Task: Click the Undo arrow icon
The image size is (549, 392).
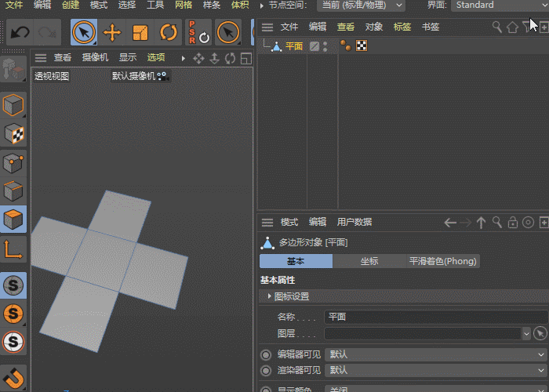Action: (x=20, y=33)
